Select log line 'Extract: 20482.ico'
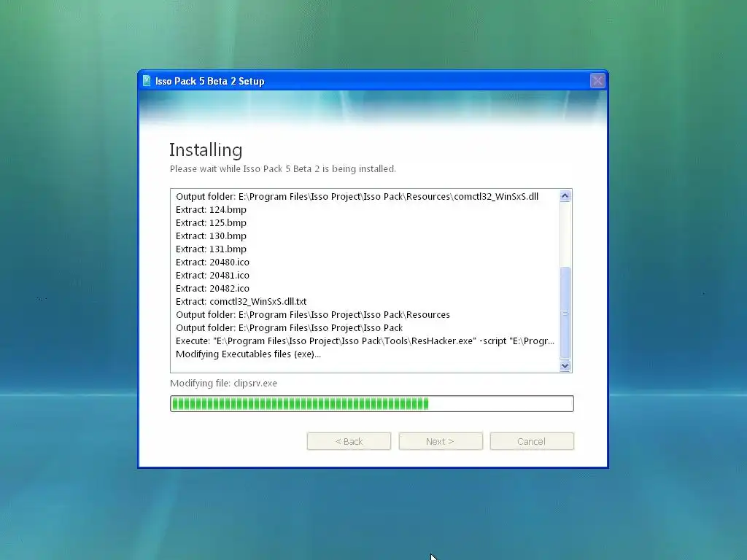This screenshot has width=747, height=560. [212, 288]
